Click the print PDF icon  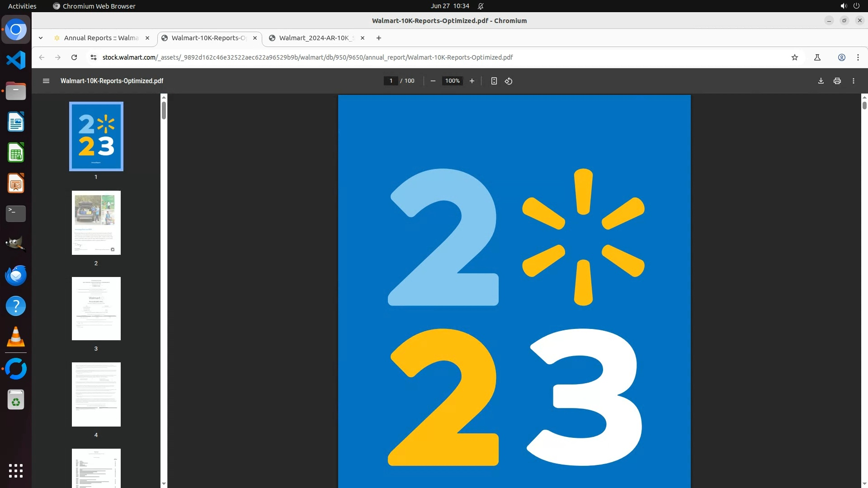pos(837,81)
